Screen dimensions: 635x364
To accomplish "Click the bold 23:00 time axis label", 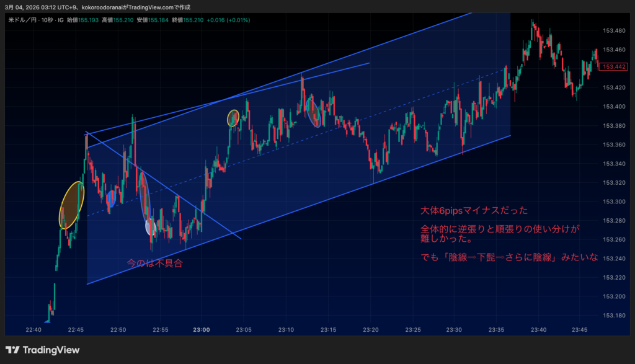I will pyautogui.click(x=201, y=329).
